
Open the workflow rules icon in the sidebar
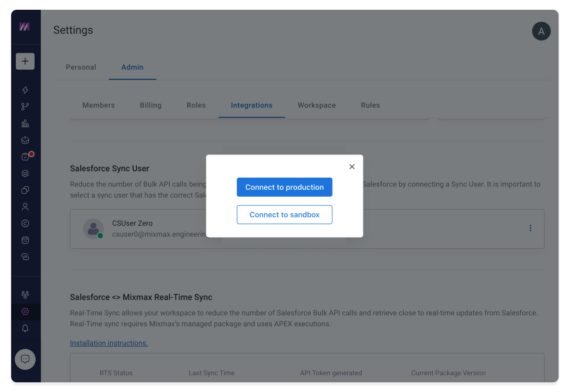click(25, 106)
